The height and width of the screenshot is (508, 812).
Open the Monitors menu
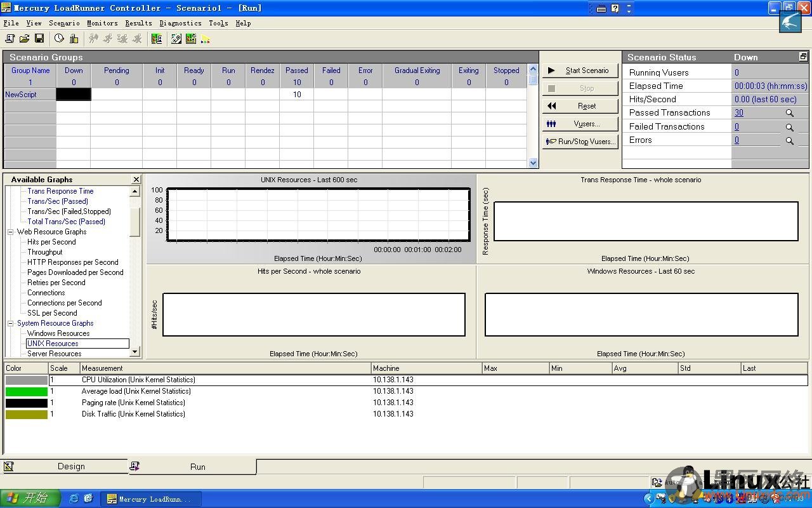[x=102, y=23]
